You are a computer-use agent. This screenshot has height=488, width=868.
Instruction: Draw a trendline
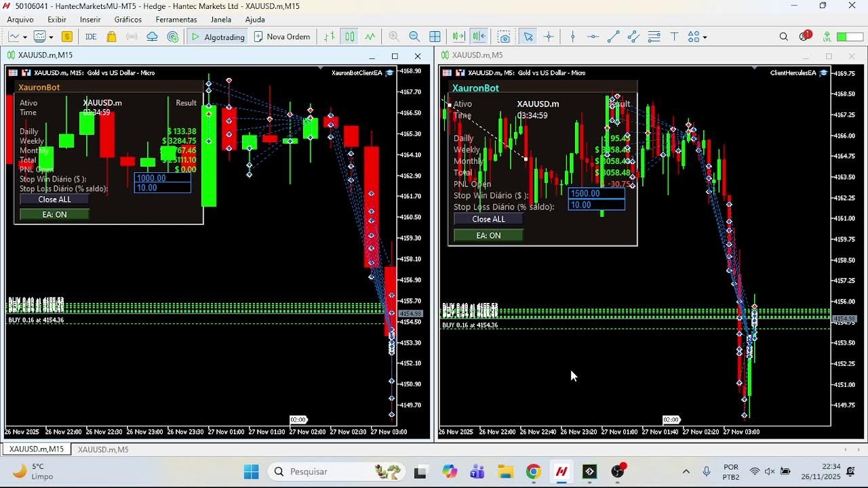(614, 37)
